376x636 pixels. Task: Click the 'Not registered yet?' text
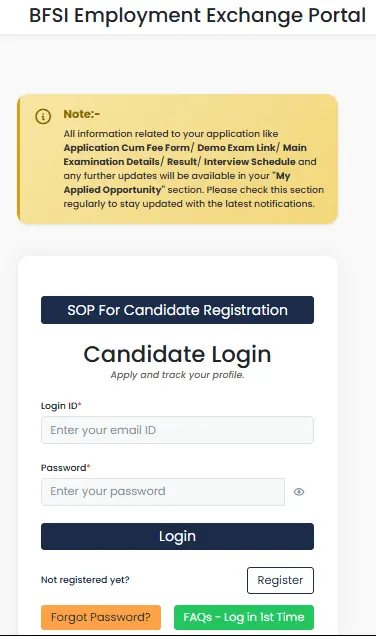pos(85,580)
